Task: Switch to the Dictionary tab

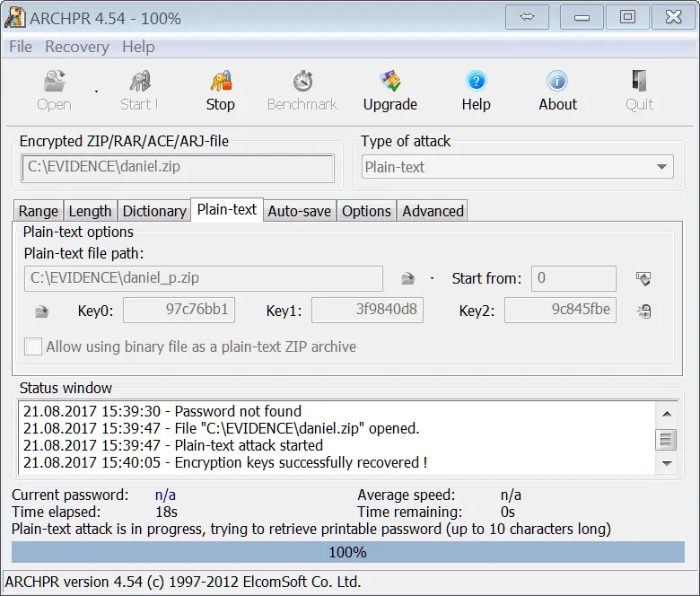Action: coord(154,211)
